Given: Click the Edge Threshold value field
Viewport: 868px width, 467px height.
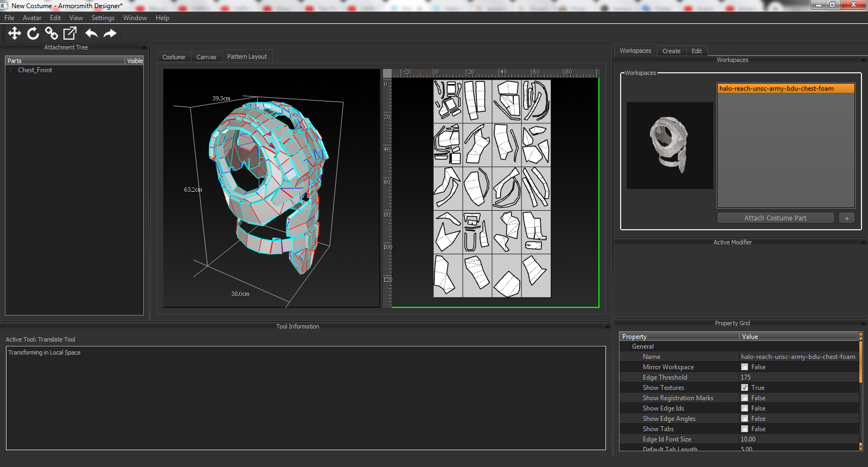Looking at the screenshot, I should [x=797, y=377].
